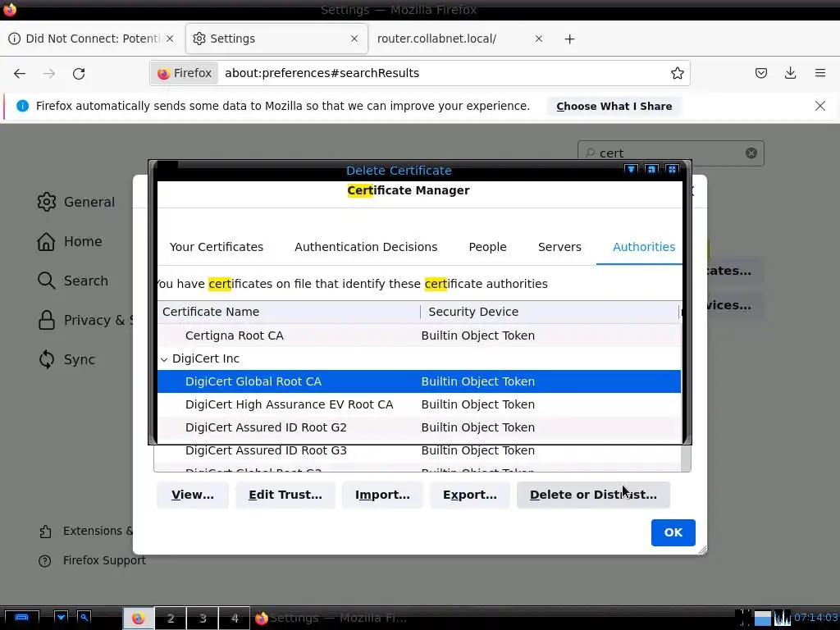The image size is (840, 630).
Task: Open Search settings category
Action: (x=73, y=281)
